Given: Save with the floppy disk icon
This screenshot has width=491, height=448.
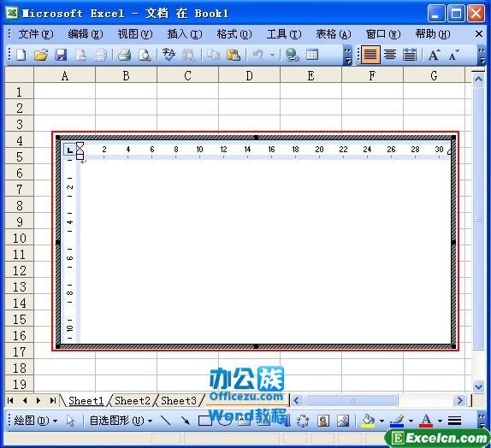Looking at the screenshot, I should coord(61,55).
